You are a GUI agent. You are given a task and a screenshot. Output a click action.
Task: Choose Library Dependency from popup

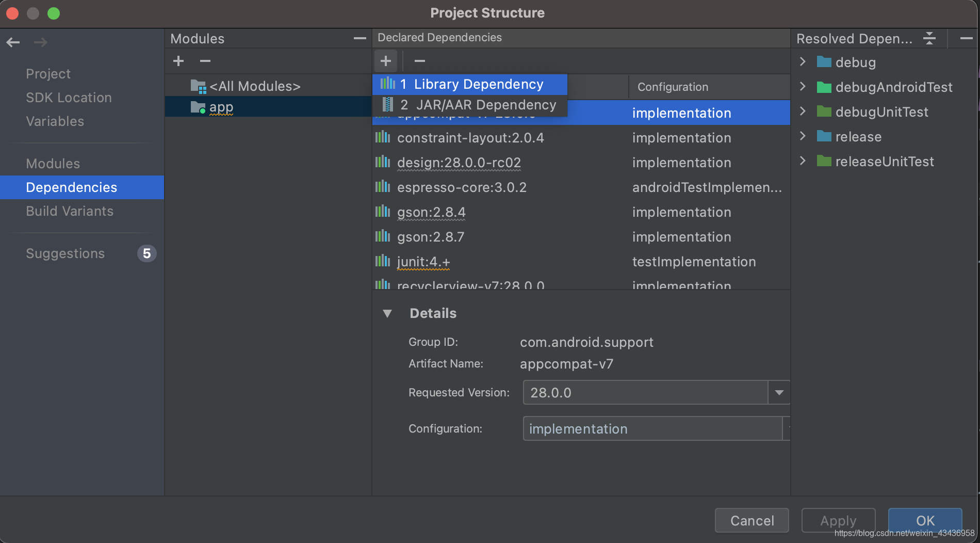click(470, 84)
